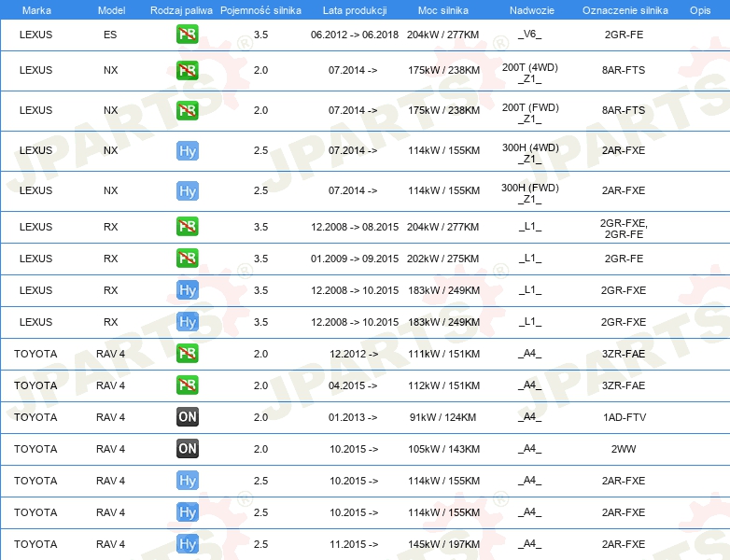The height and width of the screenshot is (560, 730).
Task: Click the petrol icon in the RAV 4 111kW row
Action: [188, 354]
